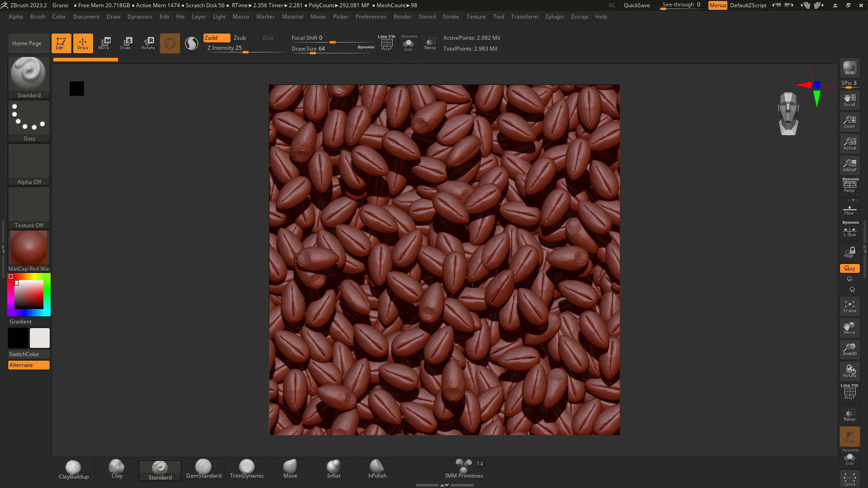
Task: Toggle Persp perspective view
Action: [x=849, y=186]
